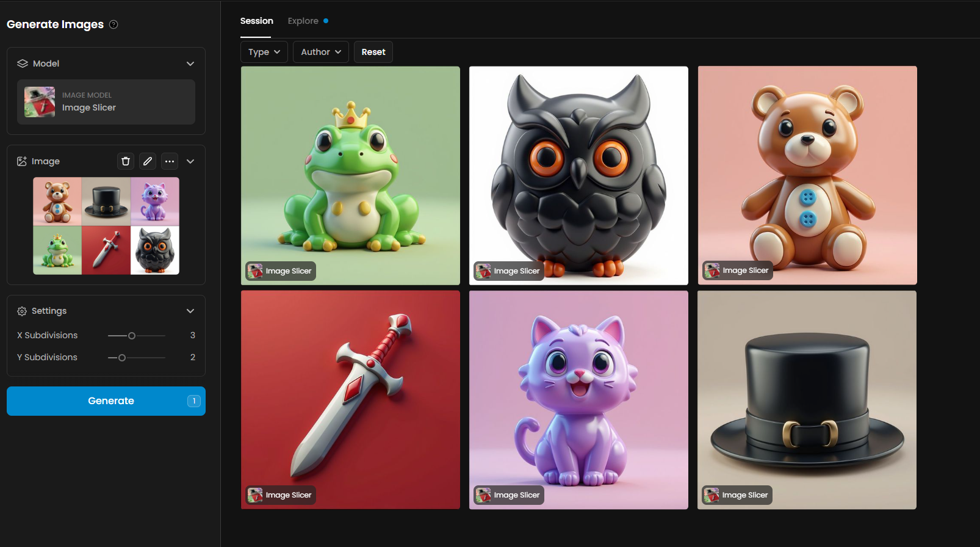
Task: Click the Image panel picture icon
Action: (22, 161)
